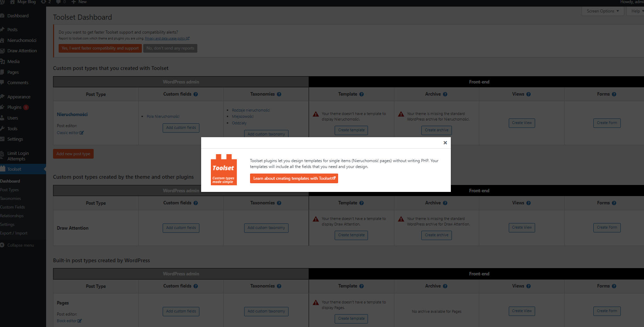644x327 pixels.
Task: Open the Pola Nieruchomości custom fields link
Action: (x=163, y=116)
